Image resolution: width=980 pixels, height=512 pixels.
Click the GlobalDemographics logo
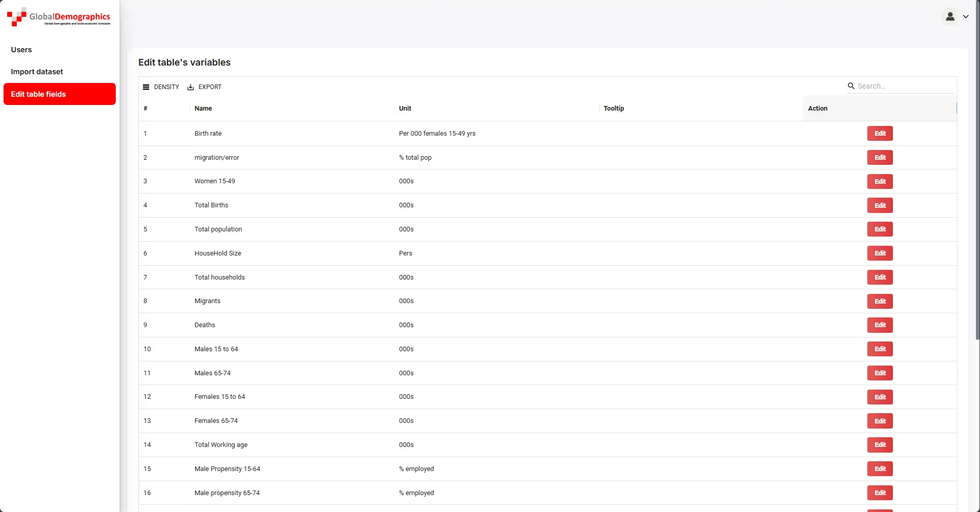[58, 17]
